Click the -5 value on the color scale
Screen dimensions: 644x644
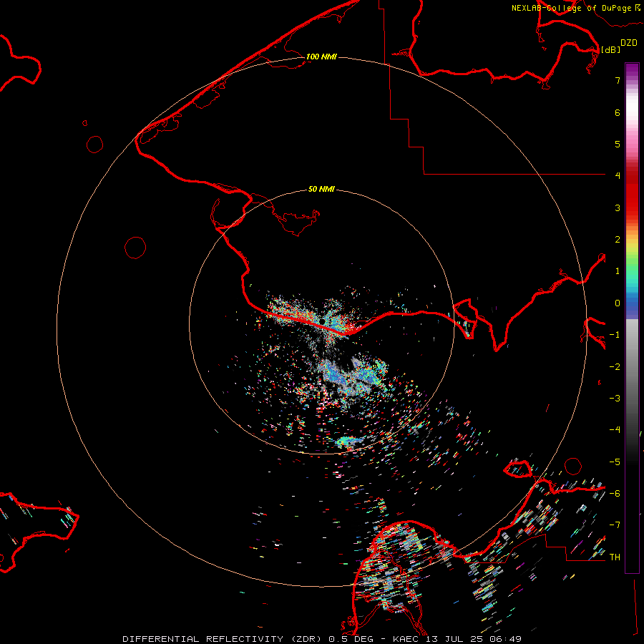click(615, 462)
